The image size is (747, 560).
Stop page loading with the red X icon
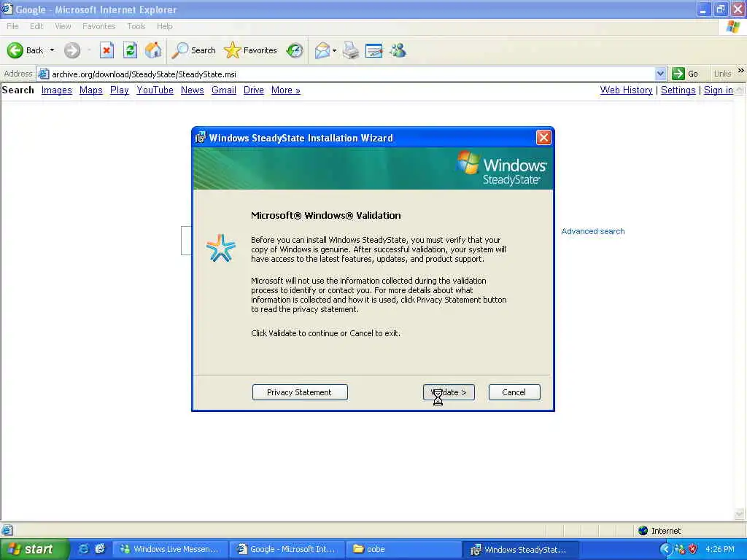coord(107,50)
